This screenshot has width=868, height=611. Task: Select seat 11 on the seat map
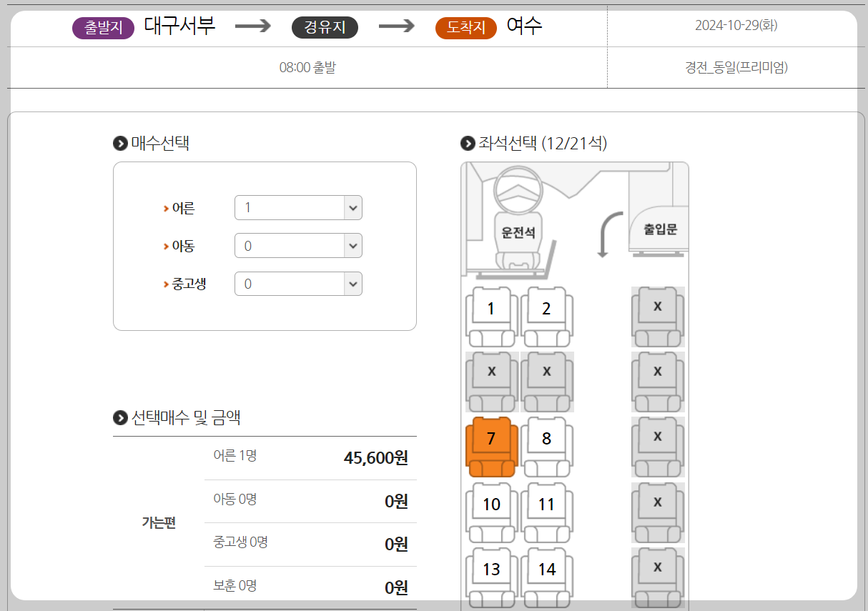[546, 504]
